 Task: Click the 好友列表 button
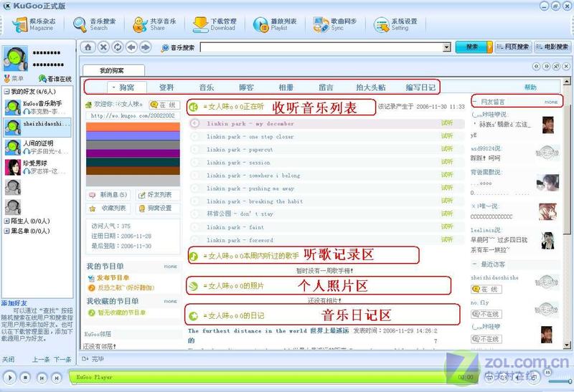[158, 195]
